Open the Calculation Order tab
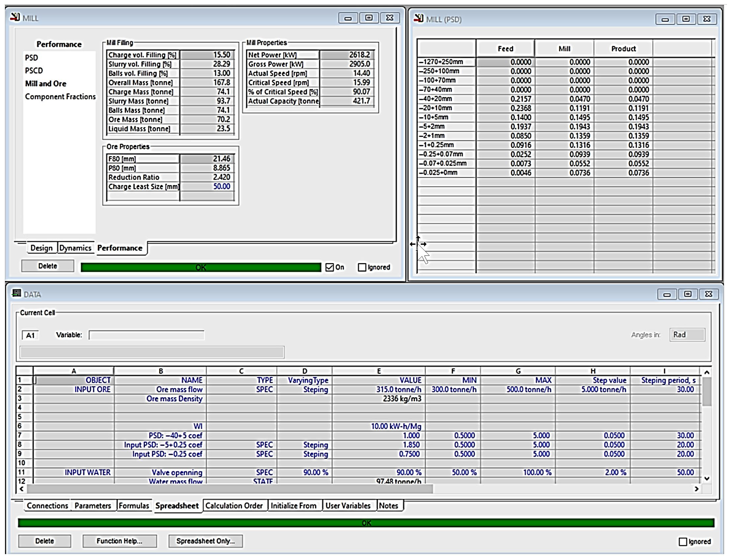729x560 pixels. 234,506
